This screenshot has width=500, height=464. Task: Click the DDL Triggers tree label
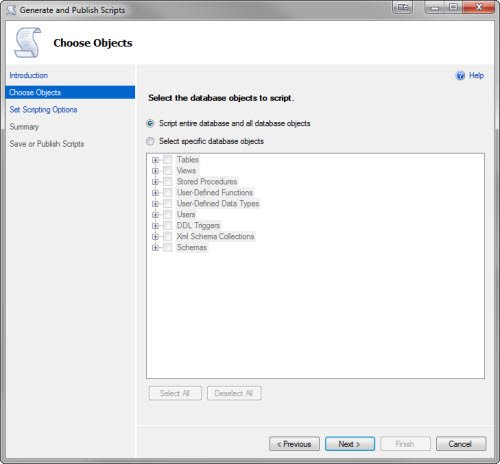(198, 225)
